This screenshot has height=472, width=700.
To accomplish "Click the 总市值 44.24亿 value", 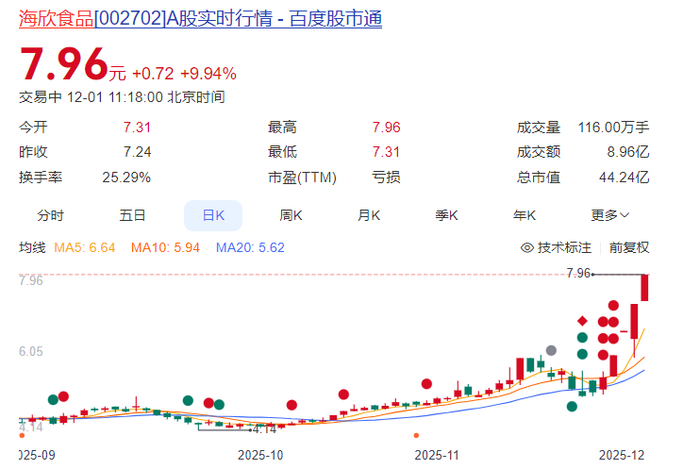I will (624, 177).
